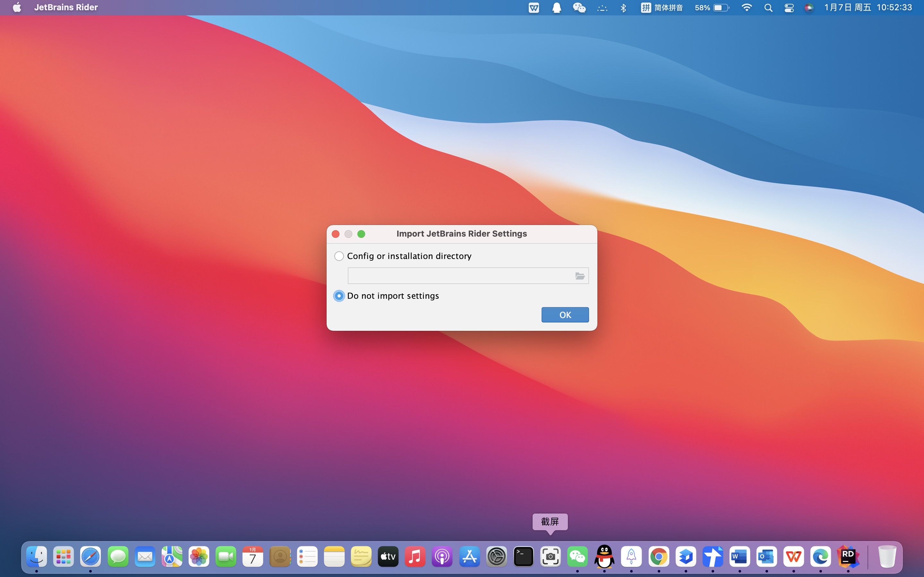The image size is (924, 577).
Task: Open folder browse icon in path field
Action: [580, 276]
